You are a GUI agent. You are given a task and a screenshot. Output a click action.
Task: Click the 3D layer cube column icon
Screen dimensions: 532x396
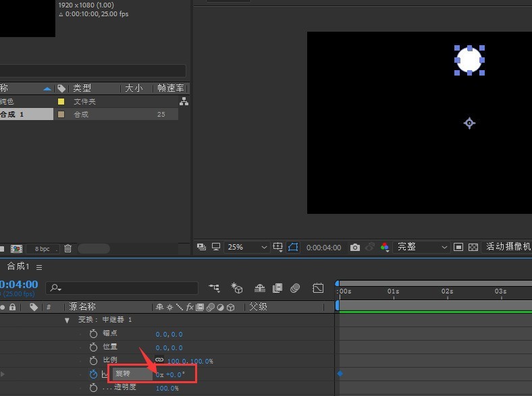231,308
